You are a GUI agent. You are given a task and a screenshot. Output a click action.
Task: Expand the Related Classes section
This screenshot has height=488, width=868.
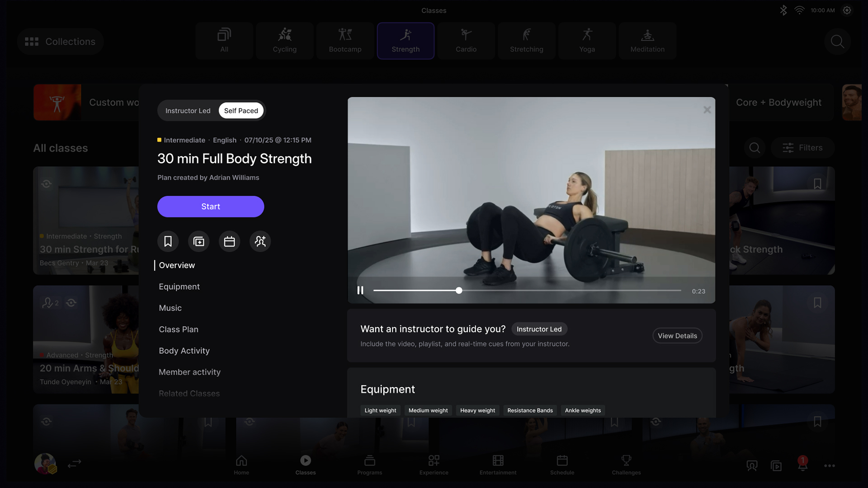189,393
